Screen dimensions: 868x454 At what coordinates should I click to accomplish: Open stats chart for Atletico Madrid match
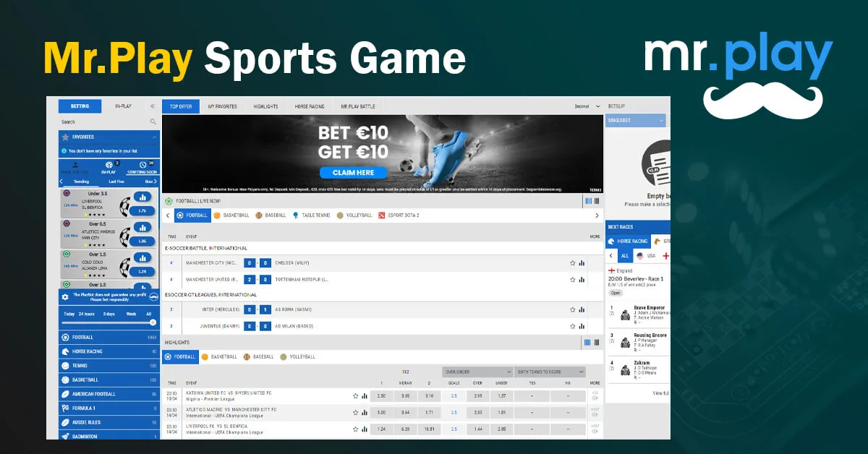[x=364, y=412]
